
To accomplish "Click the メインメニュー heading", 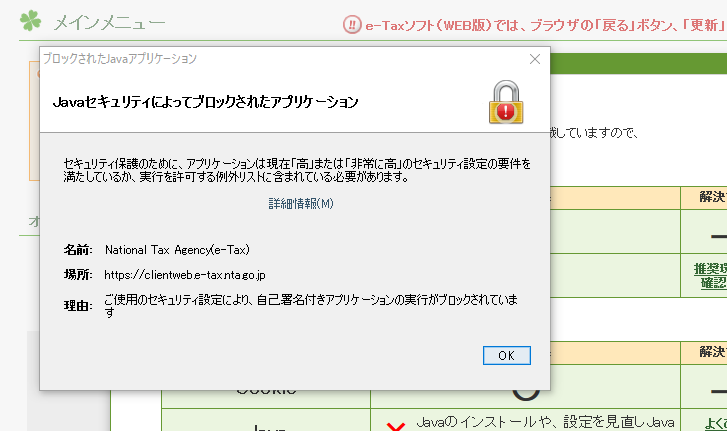I will [109, 23].
